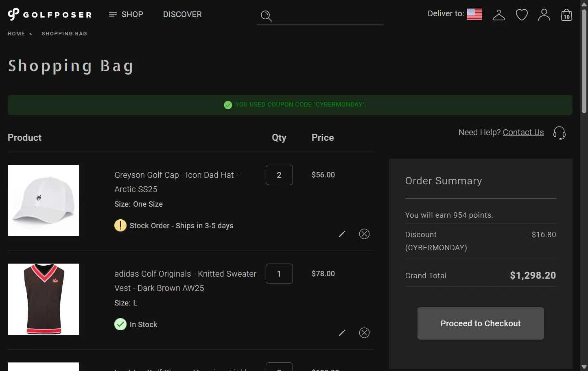Screen dimensions: 588x371
Task: Click the scrollbar down arrow
Action: [x=584, y=367]
